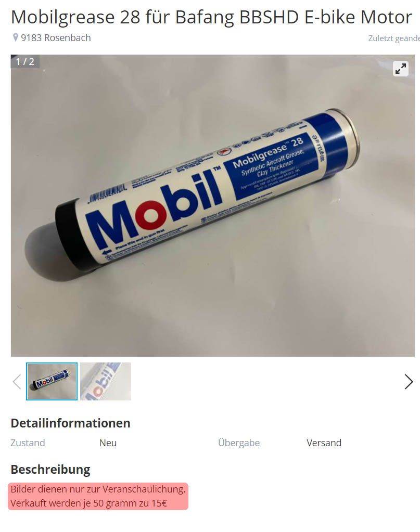Show the next image with right chevron
The height and width of the screenshot is (532, 420).
tap(409, 382)
